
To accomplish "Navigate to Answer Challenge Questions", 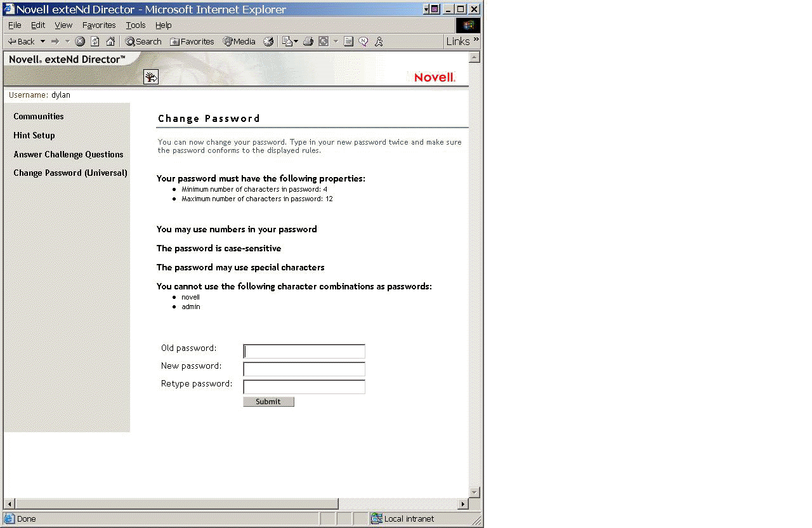I will [69, 154].
